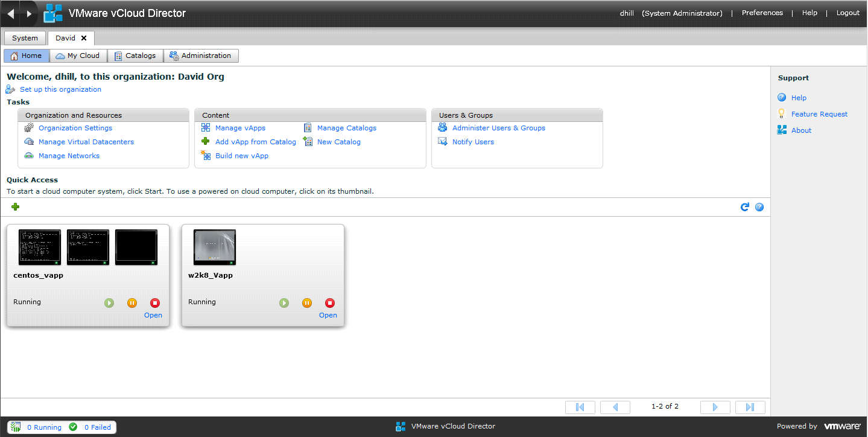The image size is (868, 437).
Task: Open the Administration section
Action: pyautogui.click(x=201, y=56)
